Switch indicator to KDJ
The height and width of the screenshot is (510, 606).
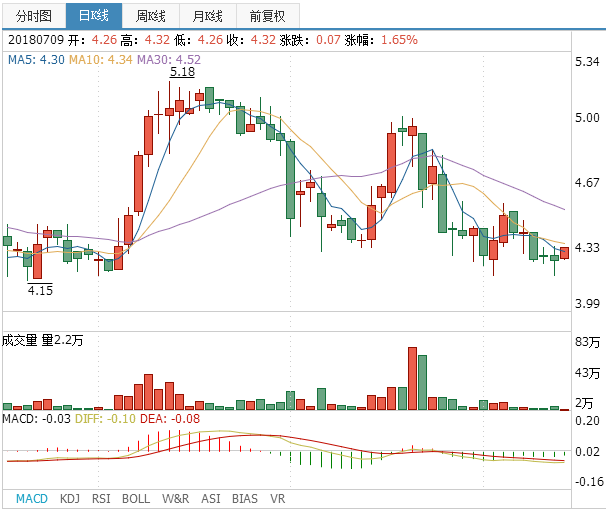(x=70, y=498)
